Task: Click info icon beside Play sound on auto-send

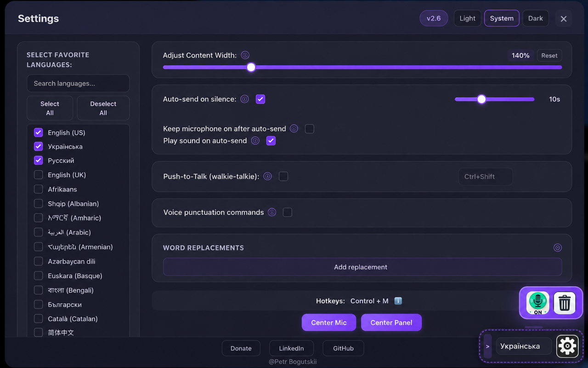Action: click(x=255, y=141)
